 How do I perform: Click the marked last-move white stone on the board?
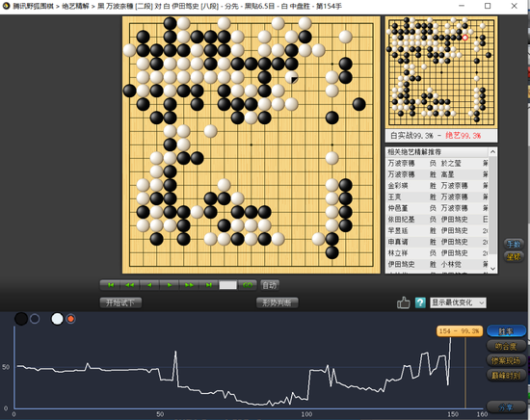click(x=291, y=77)
